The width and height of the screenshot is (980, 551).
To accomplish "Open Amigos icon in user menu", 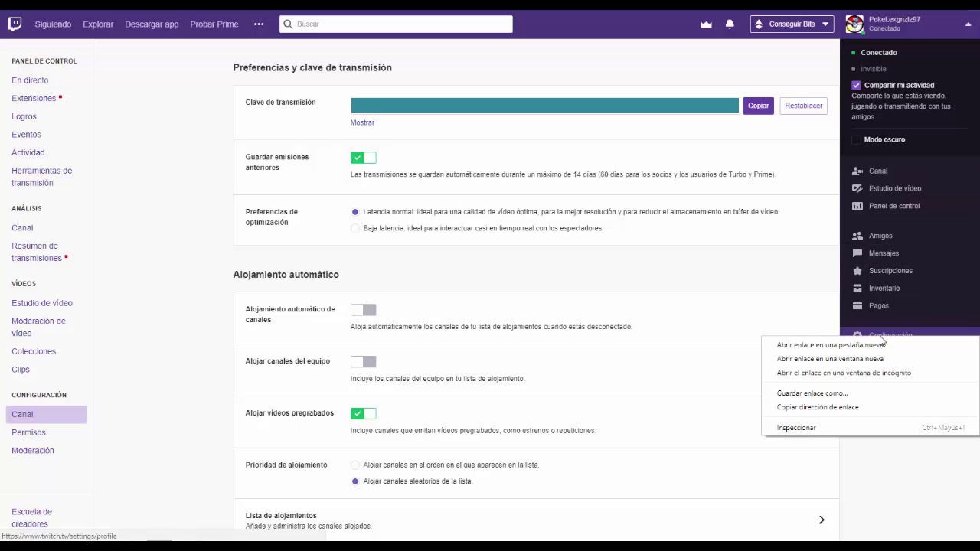I will pos(857,236).
